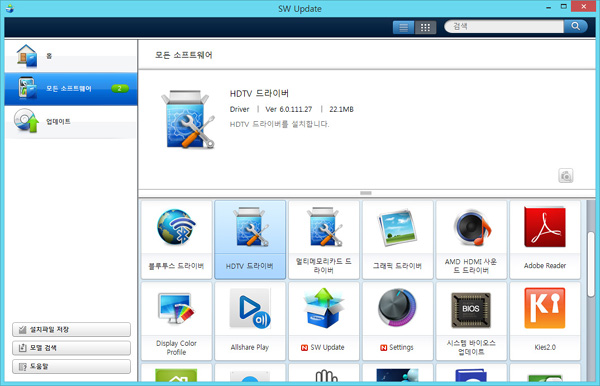600x386 pixels.
Task: Select the SW Update tile in grid
Action: point(324,321)
